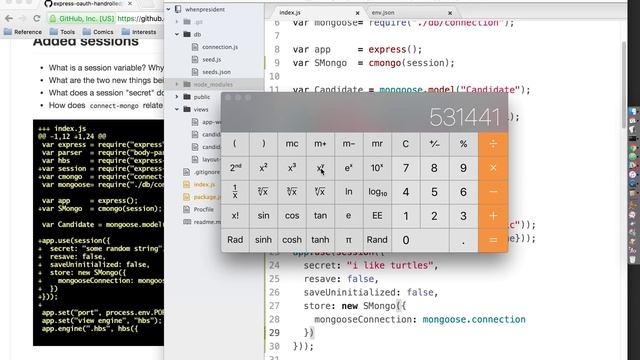Viewport: 640px width, 360px height.
Task: Click the percent key in Calculator
Action: point(463,144)
